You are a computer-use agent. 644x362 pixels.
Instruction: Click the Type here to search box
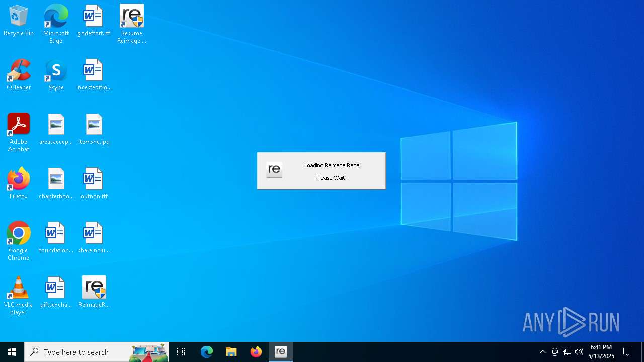click(x=97, y=352)
